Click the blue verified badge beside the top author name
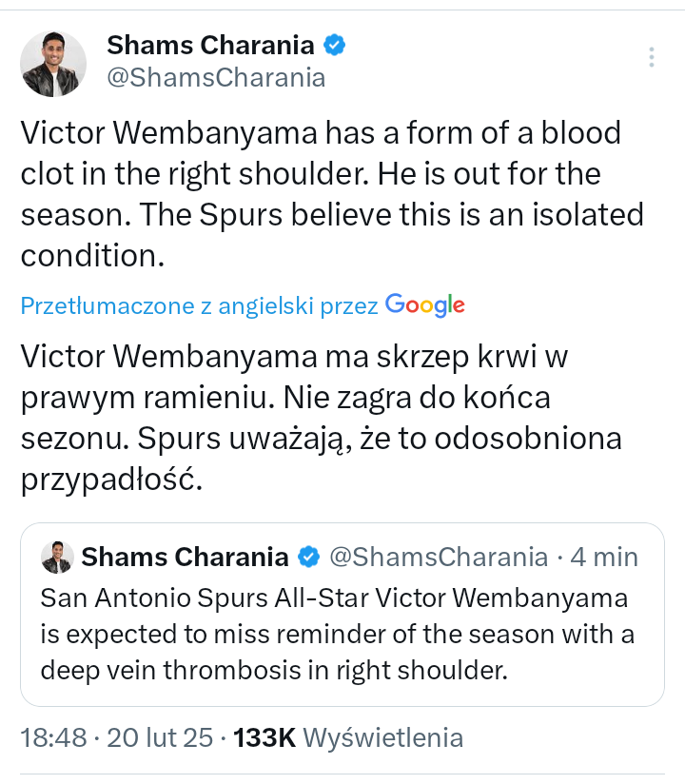685x784 pixels. click(x=335, y=45)
